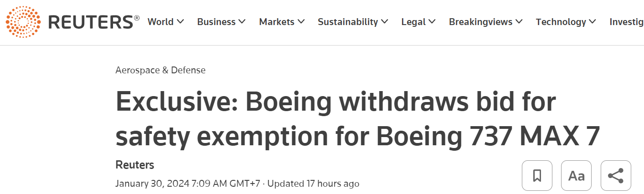Expand the Legal menu arrow

pos(432,22)
